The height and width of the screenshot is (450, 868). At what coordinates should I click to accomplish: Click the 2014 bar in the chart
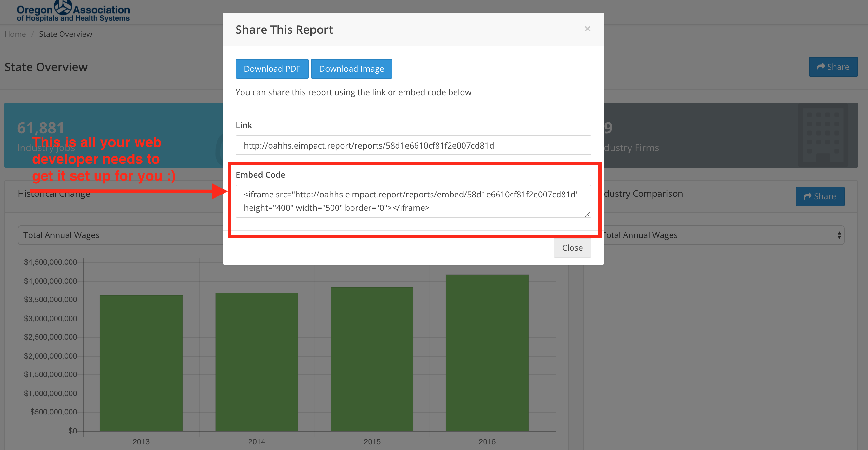pyautogui.click(x=257, y=362)
